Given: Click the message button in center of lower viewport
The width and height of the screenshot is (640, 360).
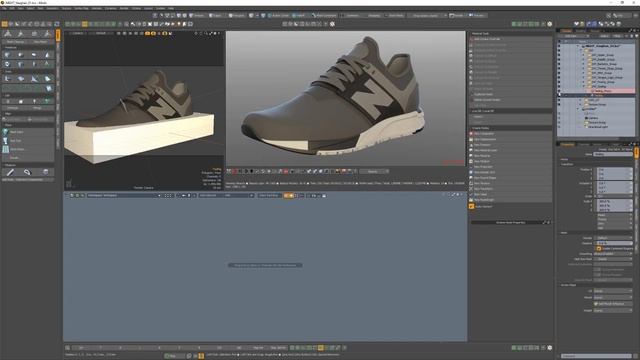Looking at the screenshot, I should pos(265,265).
